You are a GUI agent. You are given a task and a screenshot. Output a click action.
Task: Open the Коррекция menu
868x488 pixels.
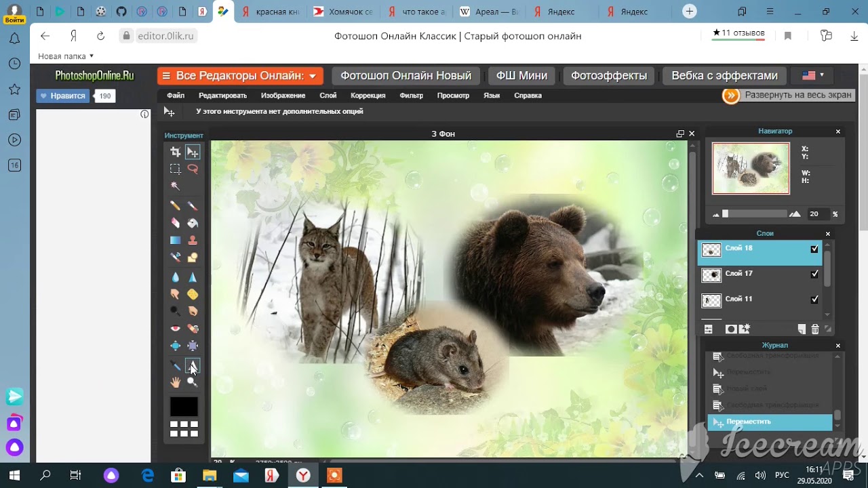(x=368, y=96)
